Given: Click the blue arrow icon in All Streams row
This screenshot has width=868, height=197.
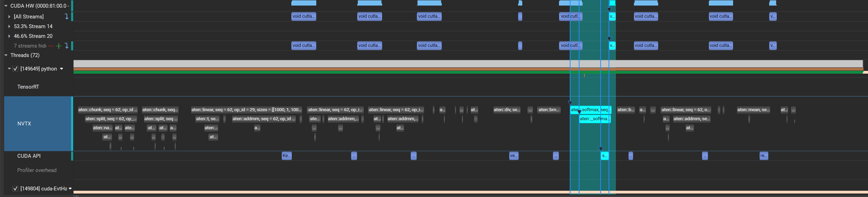Looking at the screenshot, I should [x=67, y=16].
